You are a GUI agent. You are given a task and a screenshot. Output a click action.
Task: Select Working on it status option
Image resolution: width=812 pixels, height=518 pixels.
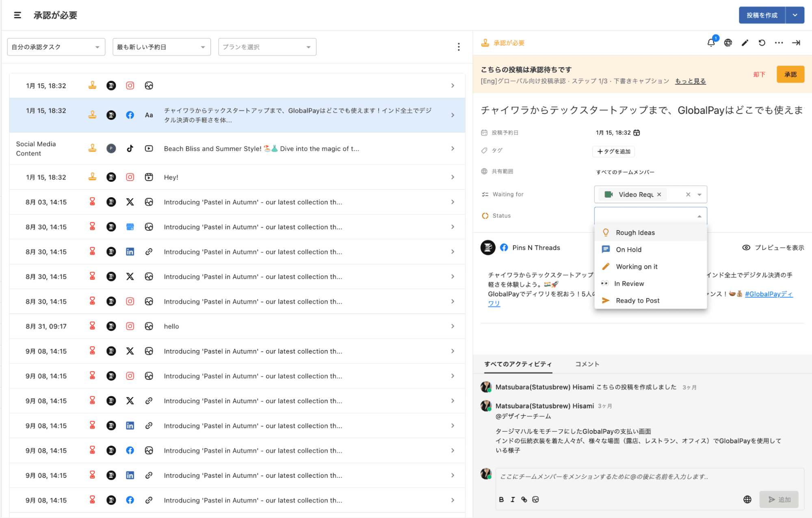(x=650, y=267)
